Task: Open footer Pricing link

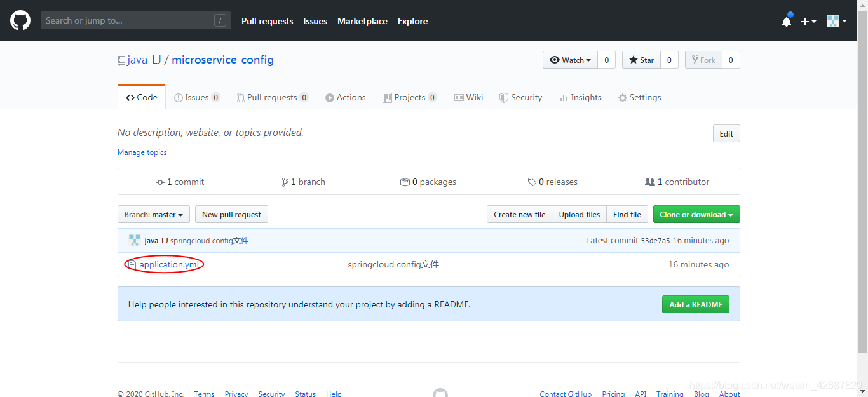Action: tap(613, 394)
